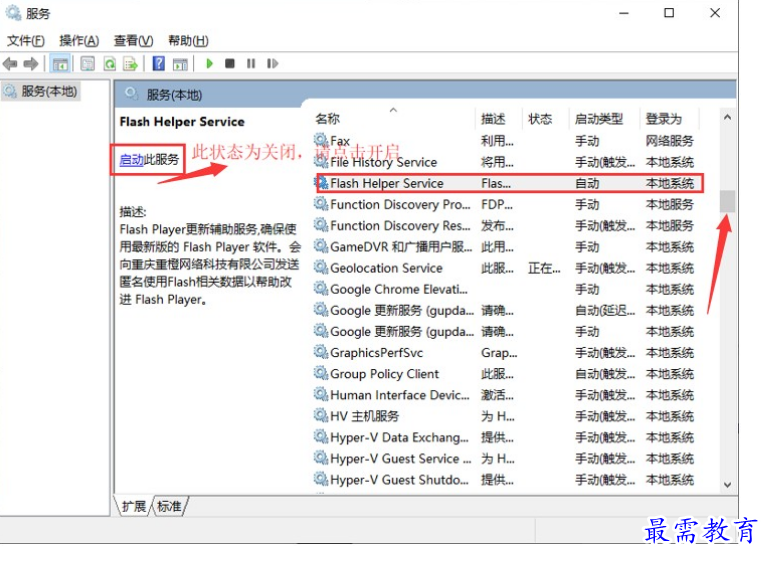Click the Refresh toolbar icon

click(110, 64)
